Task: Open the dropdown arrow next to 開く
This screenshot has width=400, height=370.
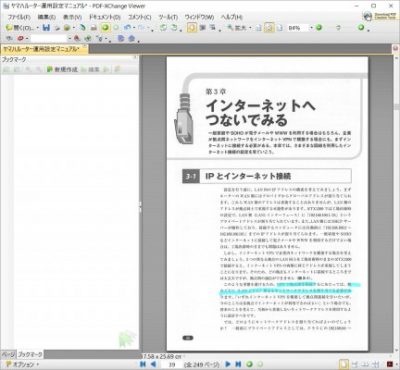Action: [x=38, y=28]
